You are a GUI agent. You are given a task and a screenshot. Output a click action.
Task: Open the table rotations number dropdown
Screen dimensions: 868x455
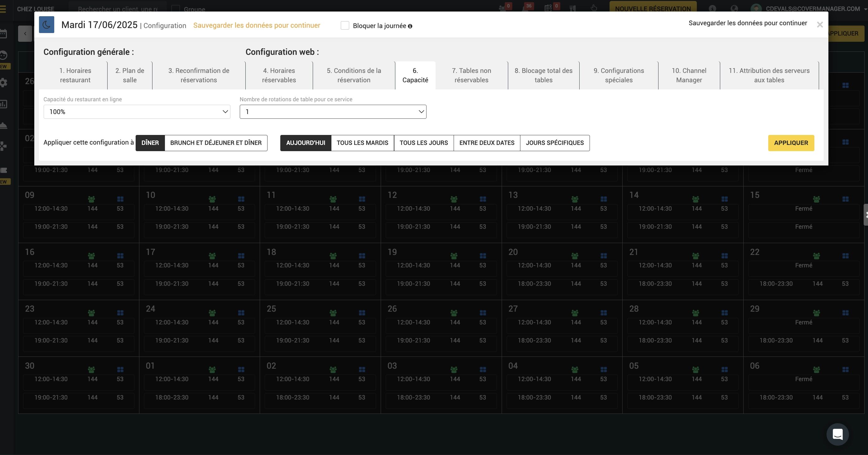click(x=333, y=112)
